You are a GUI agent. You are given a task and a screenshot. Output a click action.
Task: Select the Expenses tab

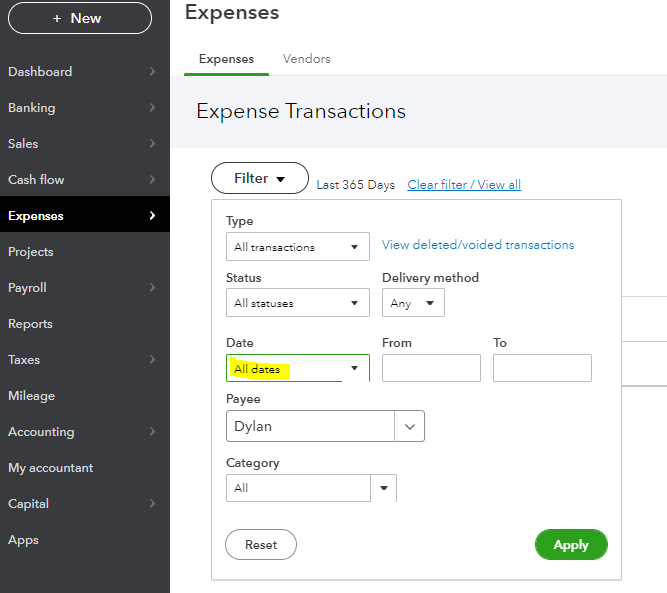coord(226,59)
